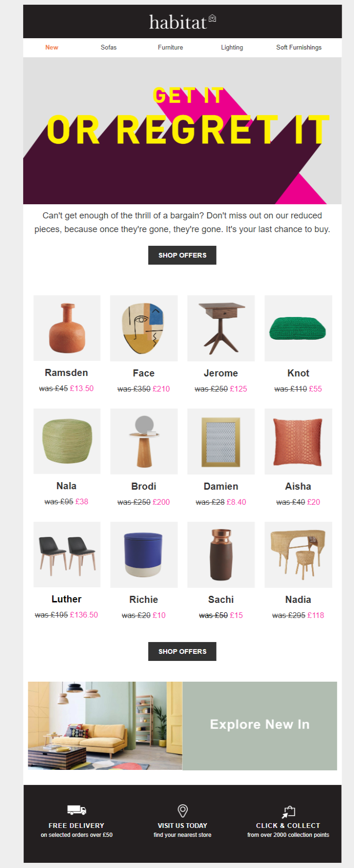This screenshot has height=868, width=354.
Task: Open Soft Furnishings category
Action: (x=299, y=48)
